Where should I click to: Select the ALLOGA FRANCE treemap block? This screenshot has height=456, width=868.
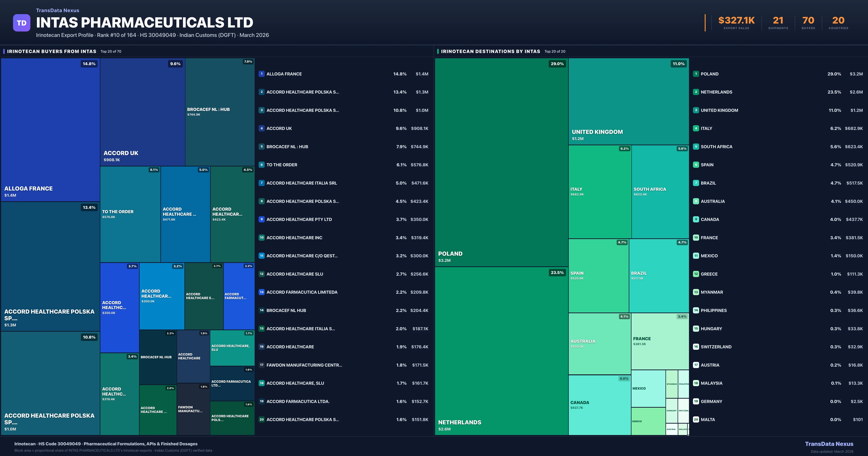50,130
